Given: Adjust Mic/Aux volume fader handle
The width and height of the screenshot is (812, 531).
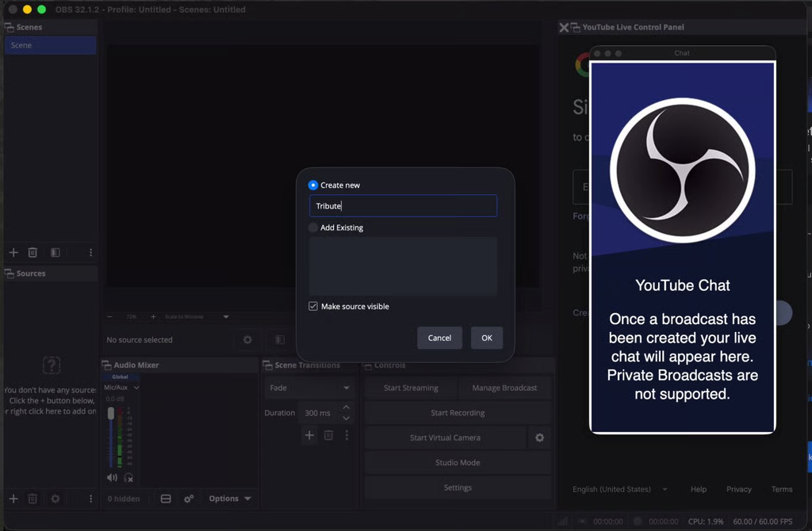Looking at the screenshot, I should pos(111,414).
